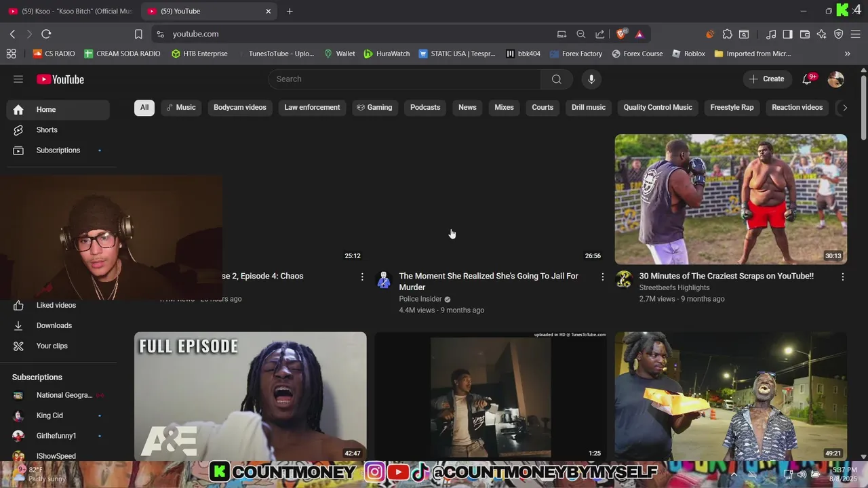This screenshot has width=868, height=488.
Task: Open King Cid channel subscription
Action: 58,416
